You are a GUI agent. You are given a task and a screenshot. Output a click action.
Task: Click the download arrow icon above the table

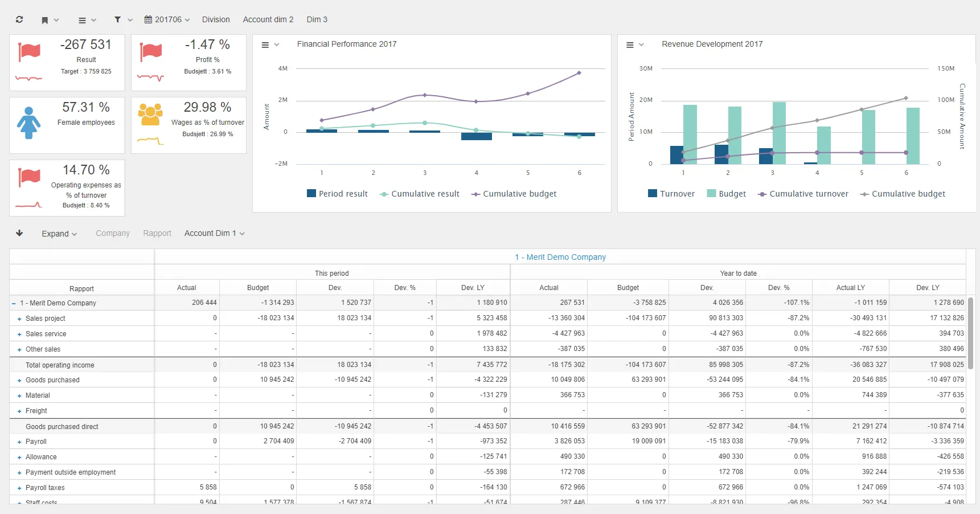point(19,233)
